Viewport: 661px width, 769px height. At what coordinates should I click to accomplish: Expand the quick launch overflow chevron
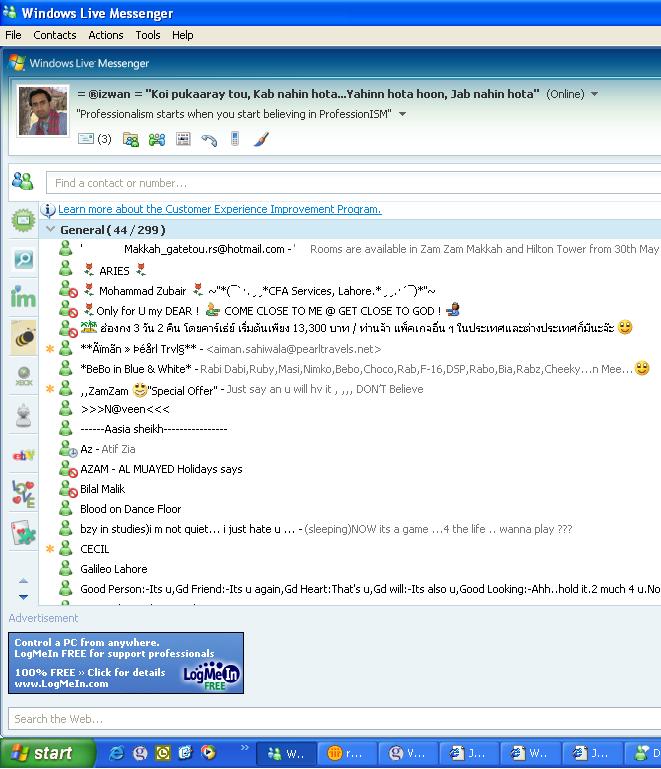coord(244,747)
